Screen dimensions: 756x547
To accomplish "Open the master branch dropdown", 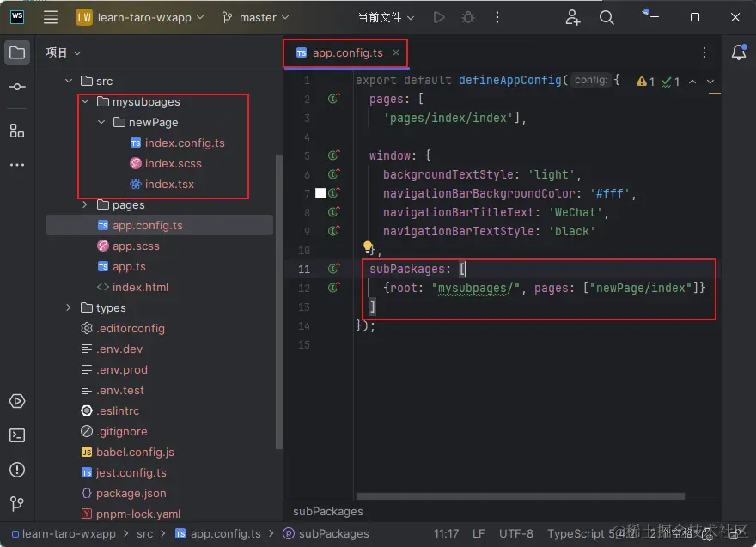I will [255, 17].
